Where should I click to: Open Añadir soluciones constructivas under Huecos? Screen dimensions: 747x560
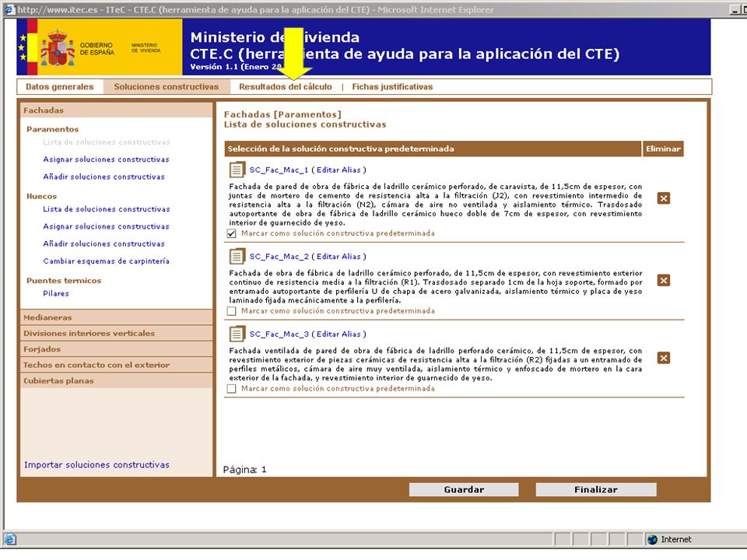click(103, 243)
